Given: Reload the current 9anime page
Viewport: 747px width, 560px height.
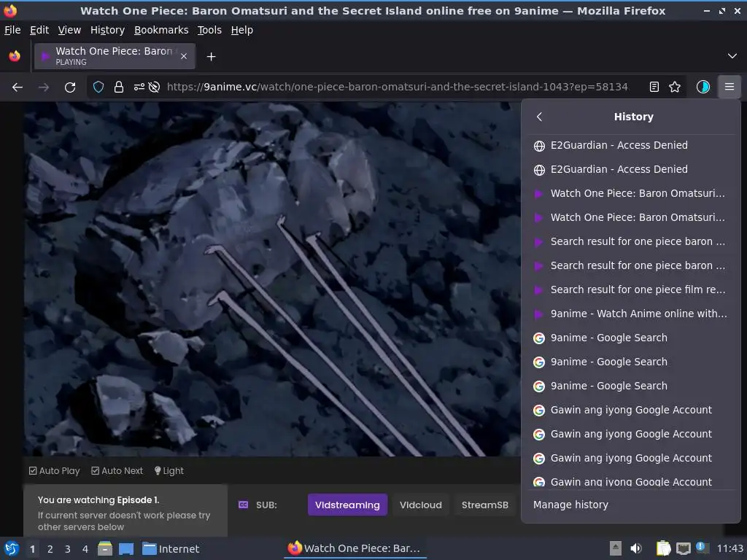Looking at the screenshot, I should pyautogui.click(x=70, y=87).
